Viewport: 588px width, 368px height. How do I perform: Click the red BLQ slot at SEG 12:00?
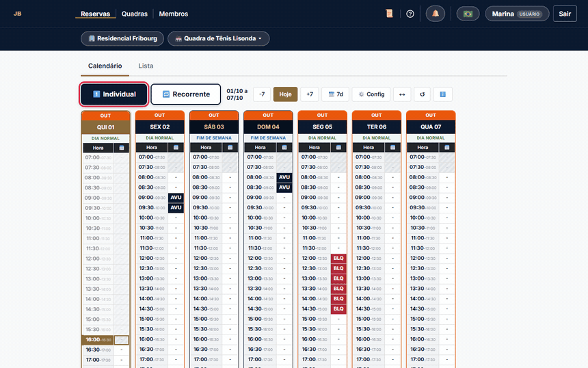[338, 258]
